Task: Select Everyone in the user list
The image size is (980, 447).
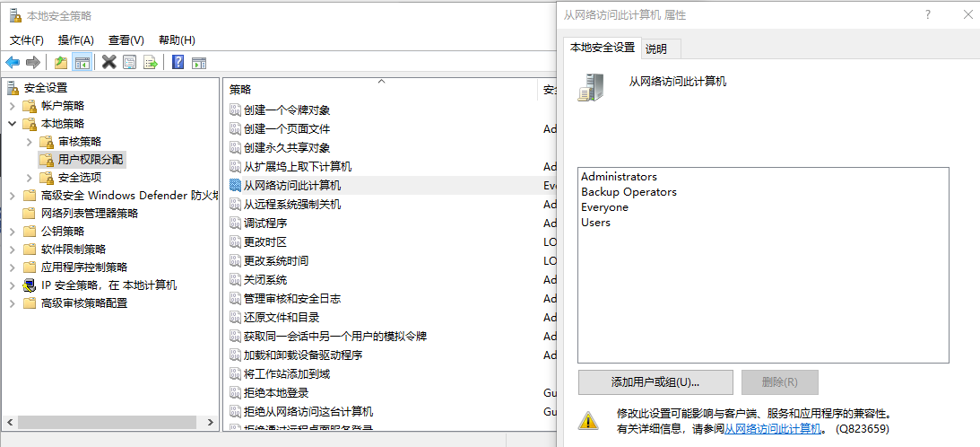Action: 604,207
